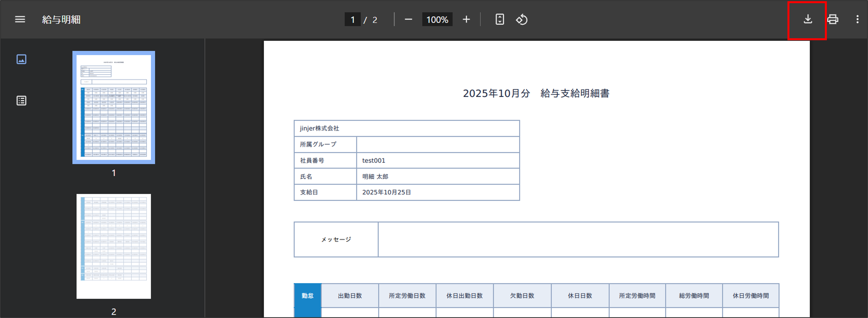
Task: Click the page number input field
Action: tap(352, 19)
